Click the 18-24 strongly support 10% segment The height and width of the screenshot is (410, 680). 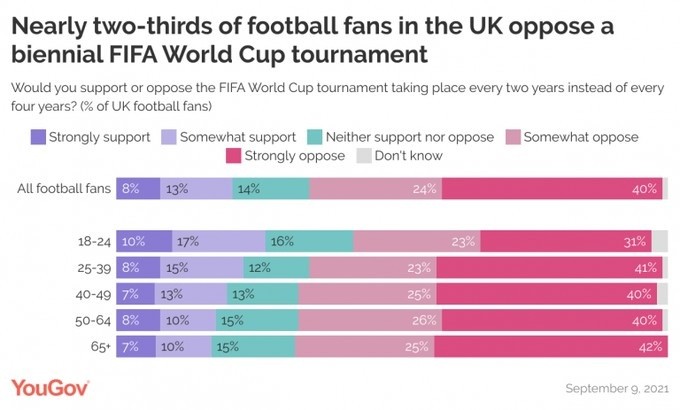(x=144, y=241)
